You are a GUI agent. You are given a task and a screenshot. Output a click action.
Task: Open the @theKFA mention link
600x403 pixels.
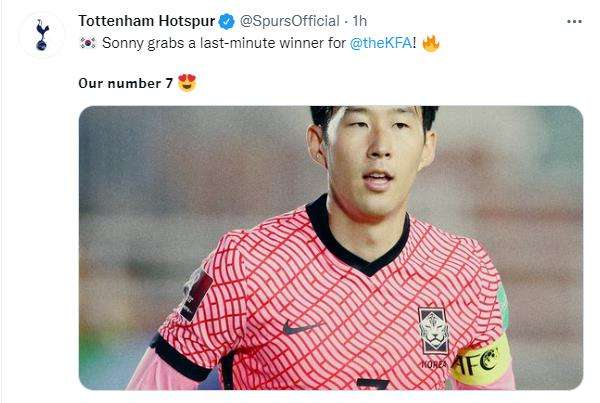pos(381,43)
